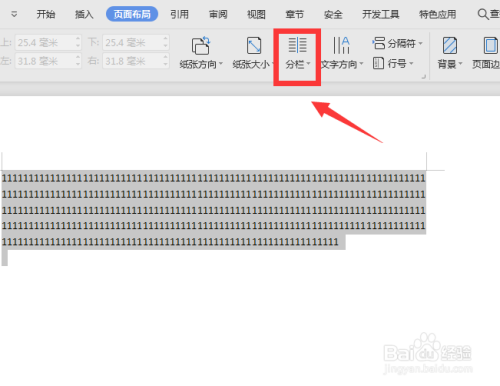Viewport: 500px width, 386px height.
Task: Expand the 分隔符 dropdown arrow
Action: click(x=420, y=43)
